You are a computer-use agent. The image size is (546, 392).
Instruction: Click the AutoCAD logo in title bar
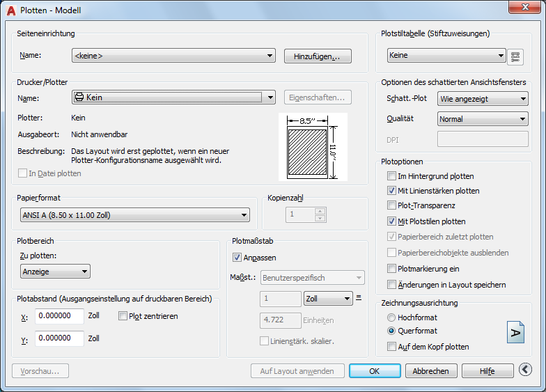[x=11, y=11]
